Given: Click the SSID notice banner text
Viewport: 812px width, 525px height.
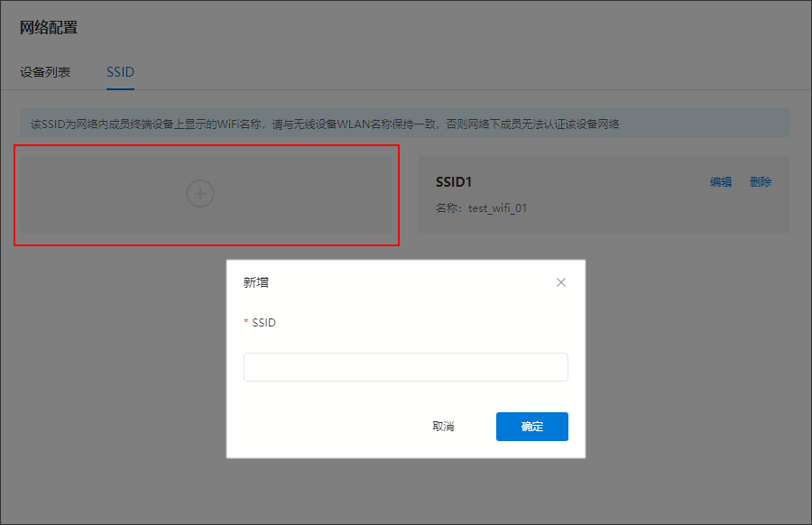Looking at the screenshot, I should coord(325,124).
